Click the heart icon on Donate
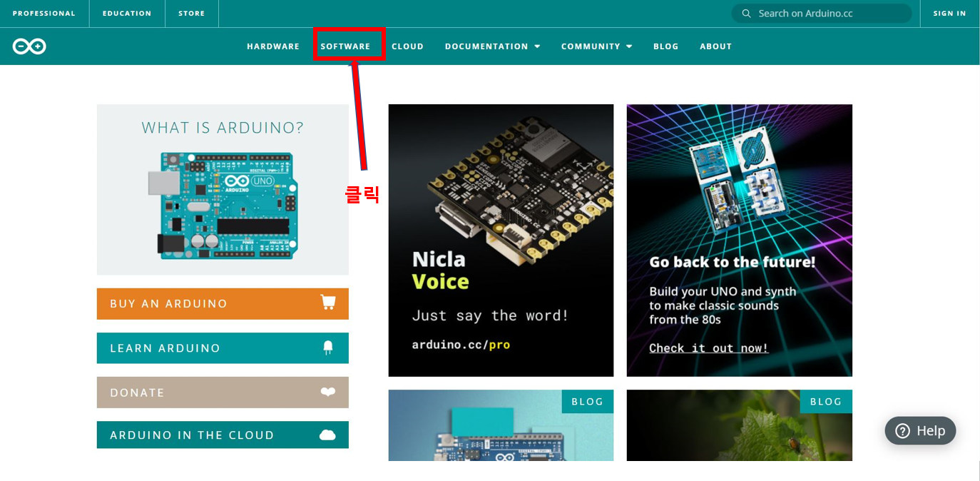The height and width of the screenshot is (481, 980). pos(328,392)
